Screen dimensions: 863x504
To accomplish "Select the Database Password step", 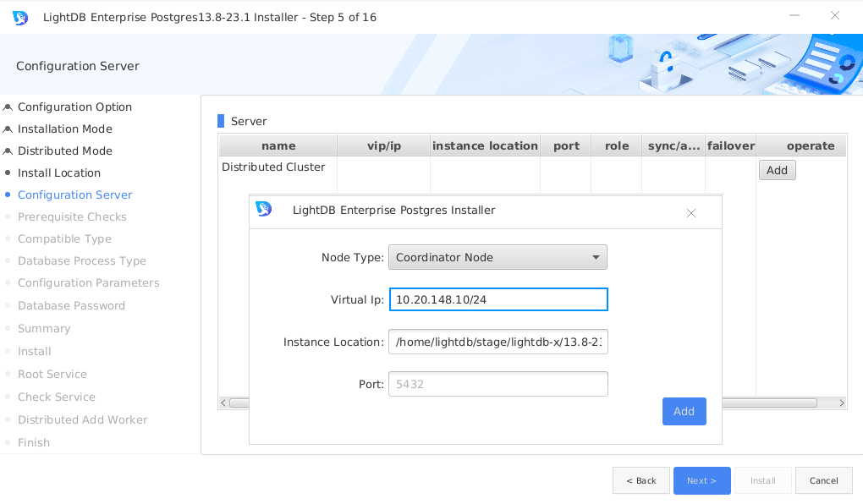I will pos(71,305).
